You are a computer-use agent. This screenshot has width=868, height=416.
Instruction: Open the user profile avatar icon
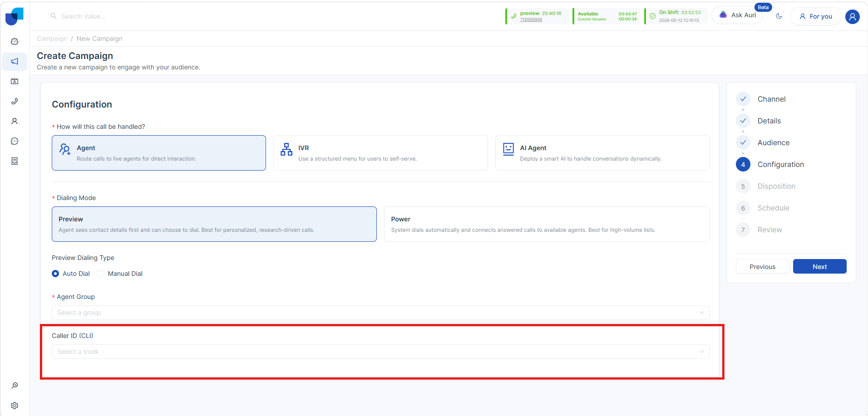tap(853, 17)
